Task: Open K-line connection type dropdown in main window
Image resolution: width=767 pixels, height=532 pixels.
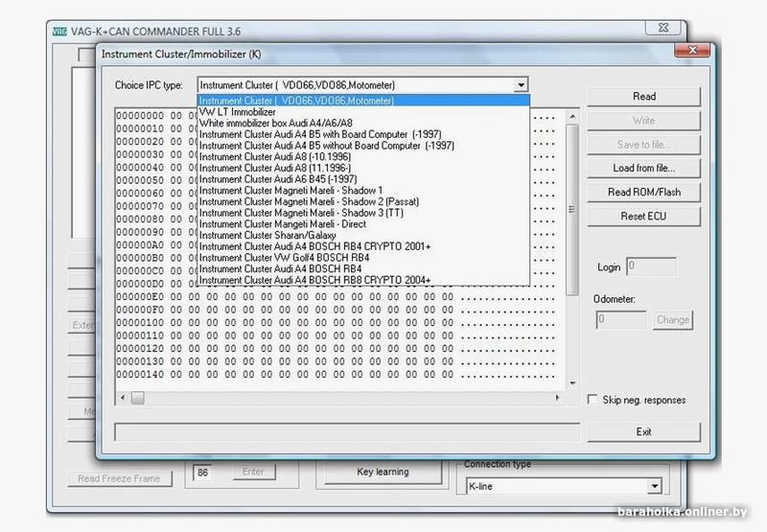Action: 655,486
